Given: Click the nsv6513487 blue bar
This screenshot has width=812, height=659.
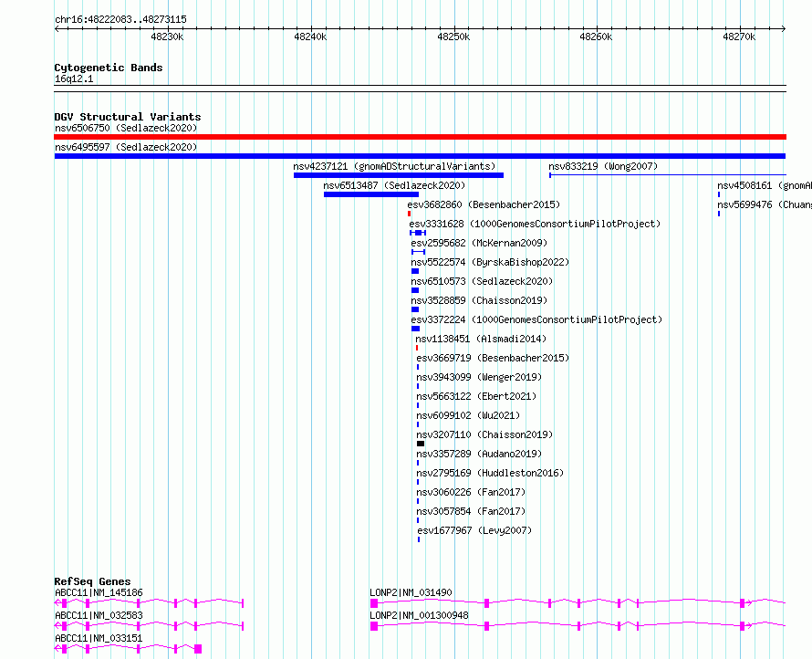Looking at the screenshot, I should tap(370, 194).
